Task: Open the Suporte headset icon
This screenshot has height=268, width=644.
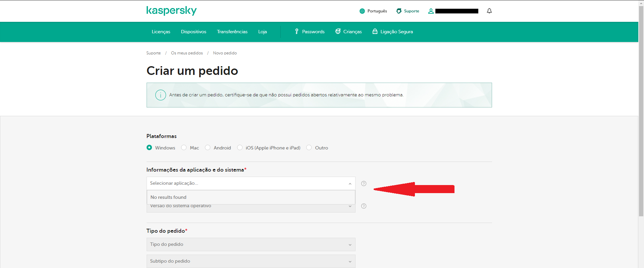Action: (x=399, y=11)
